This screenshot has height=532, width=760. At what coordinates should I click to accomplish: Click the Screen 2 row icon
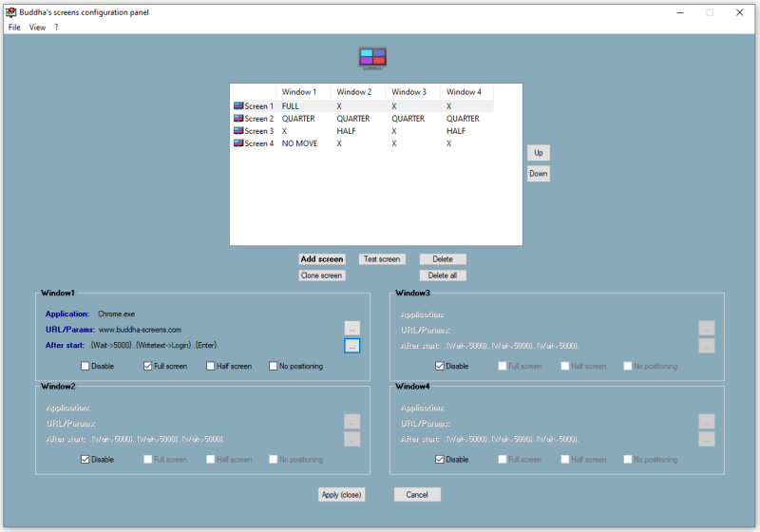(238, 118)
